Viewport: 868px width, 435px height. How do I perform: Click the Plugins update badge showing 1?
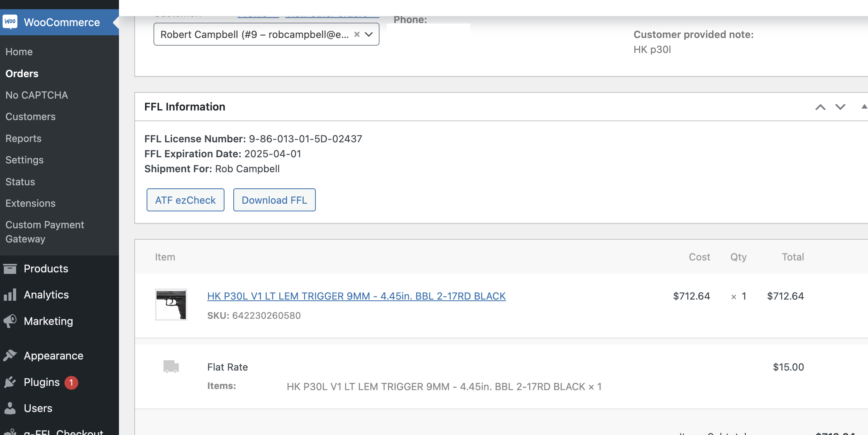71,382
